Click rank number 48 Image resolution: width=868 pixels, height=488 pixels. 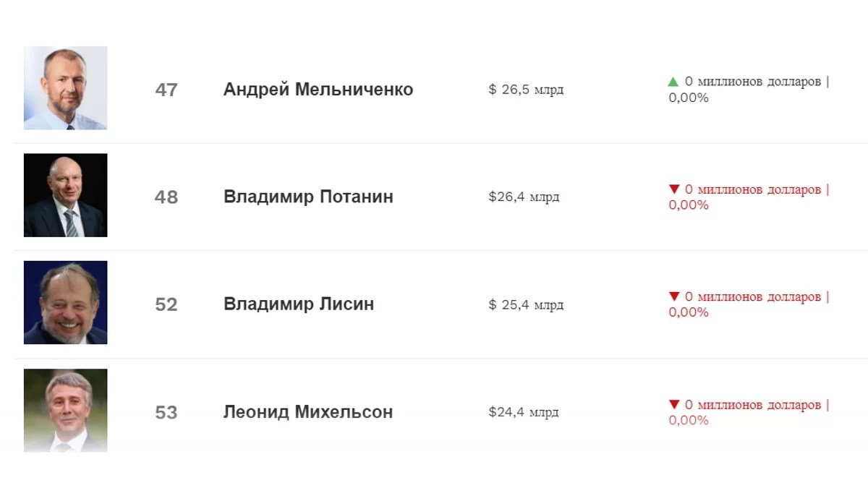(x=166, y=197)
